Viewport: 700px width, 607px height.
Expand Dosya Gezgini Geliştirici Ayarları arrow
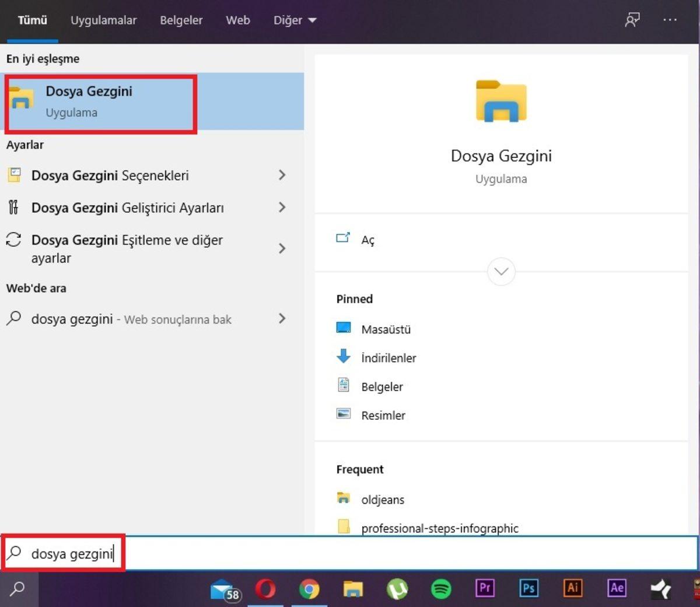tap(282, 208)
